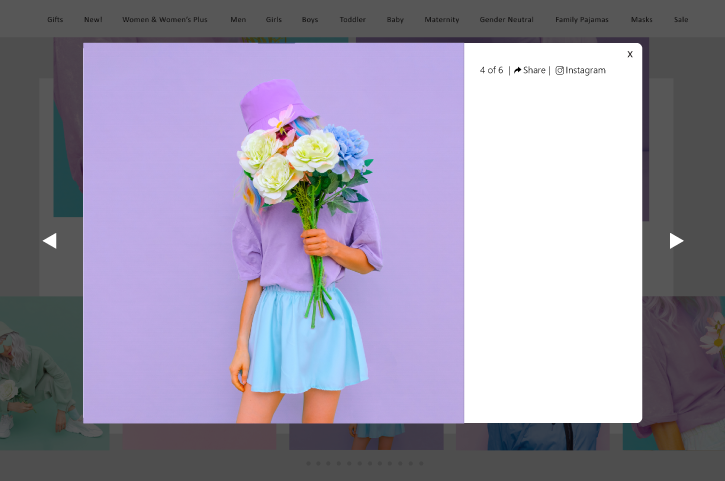725x481 pixels.
Task: Open the Gifts menu
Action: 55,19
